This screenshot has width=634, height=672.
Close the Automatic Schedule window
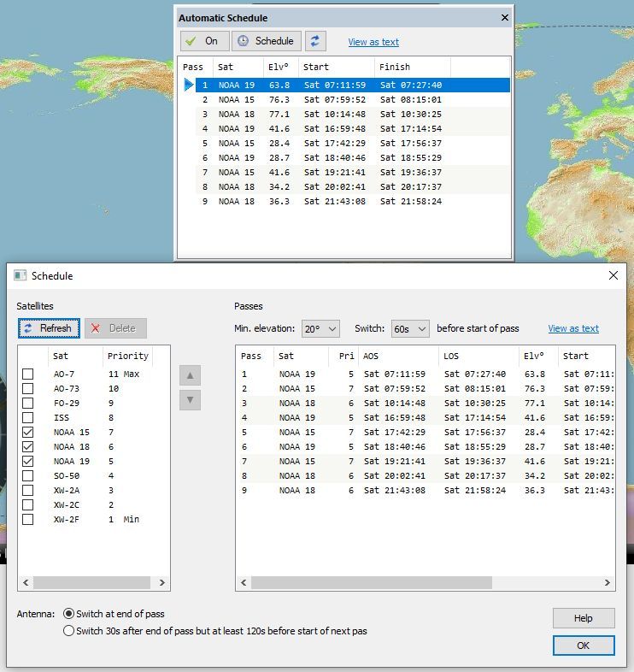point(504,17)
